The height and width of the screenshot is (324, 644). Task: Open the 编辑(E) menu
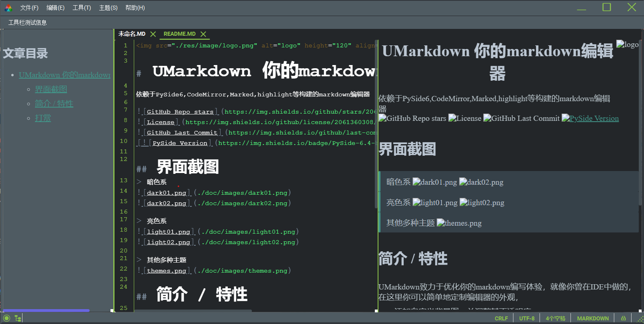[x=55, y=8]
